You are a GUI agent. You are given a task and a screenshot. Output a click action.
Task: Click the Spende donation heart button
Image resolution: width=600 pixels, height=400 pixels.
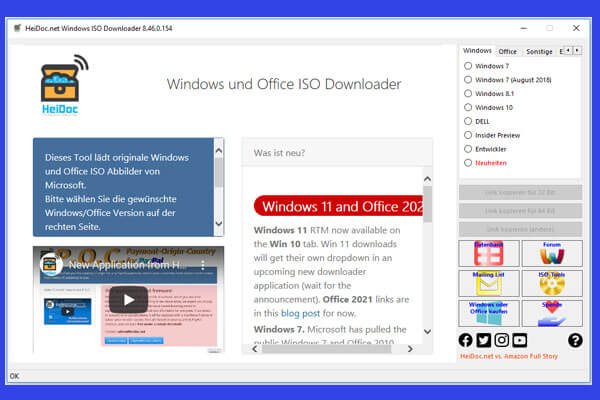click(x=552, y=313)
